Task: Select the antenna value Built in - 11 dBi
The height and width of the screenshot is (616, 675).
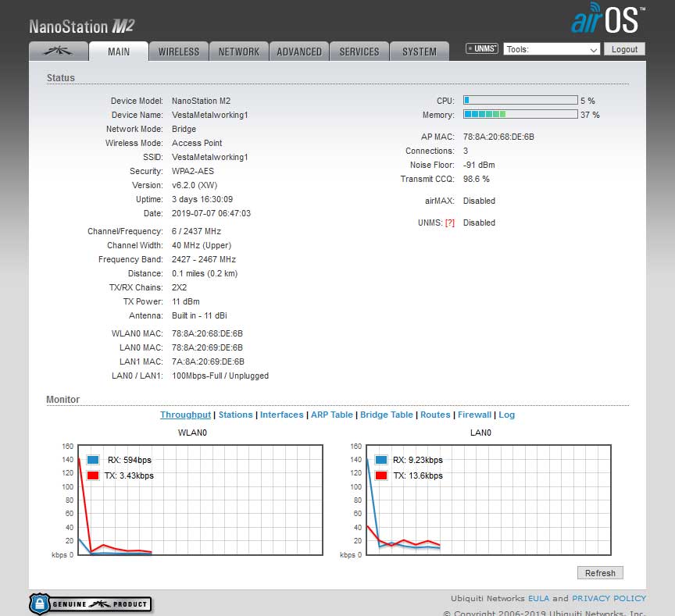Action: point(199,315)
